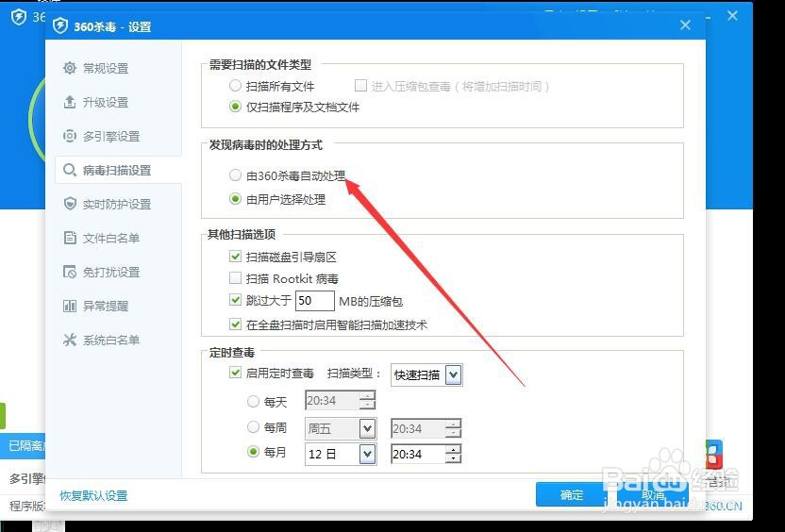This screenshot has height=532, width=785.
Task: Click the shield icon beside 实时防护设置
Action: [70, 204]
